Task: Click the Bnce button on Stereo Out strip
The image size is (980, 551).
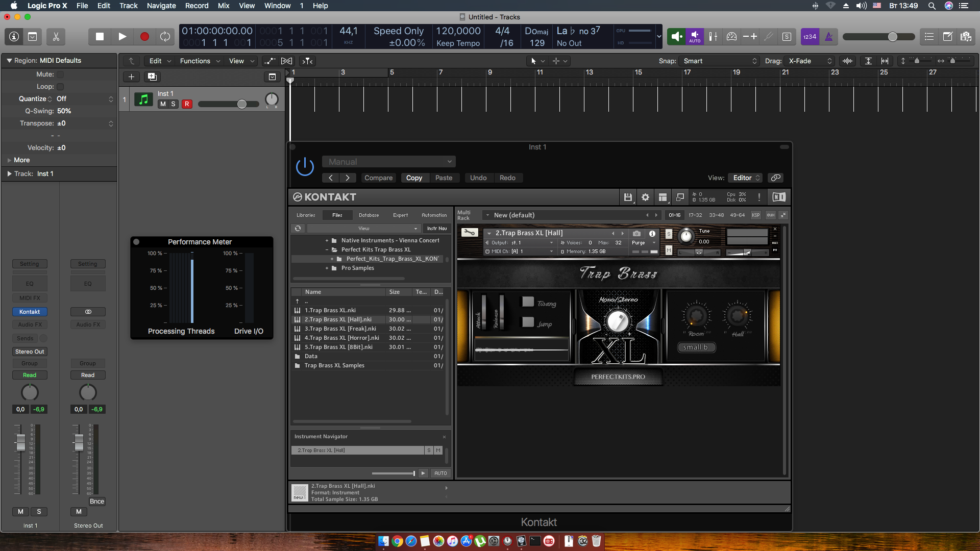Action: [x=97, y=502]
